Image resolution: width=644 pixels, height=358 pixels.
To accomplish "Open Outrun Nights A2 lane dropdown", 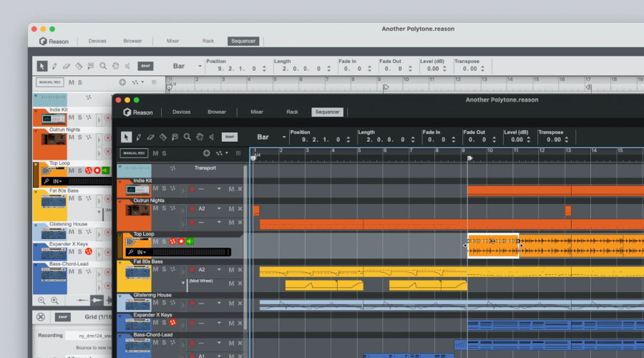I will click(x=219, y=209).
